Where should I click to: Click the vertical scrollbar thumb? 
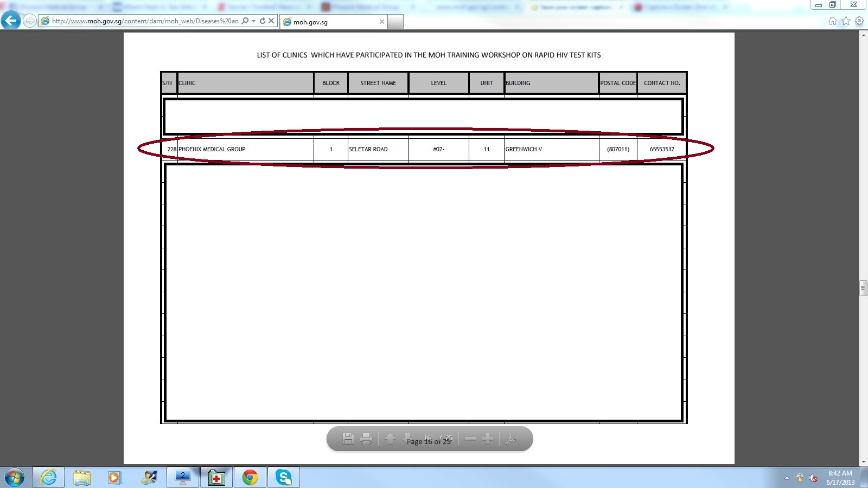(x=863, y=288)
